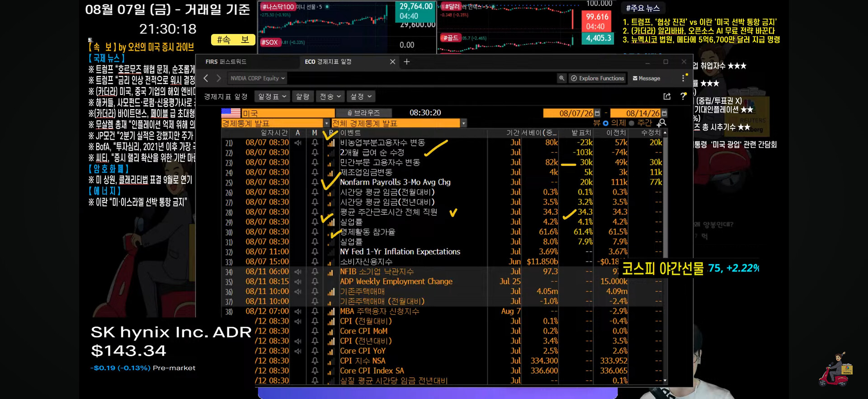Viewport: 868px width, 399px height.
Task: Open help with the question mark icon
Action: [683, 96]
